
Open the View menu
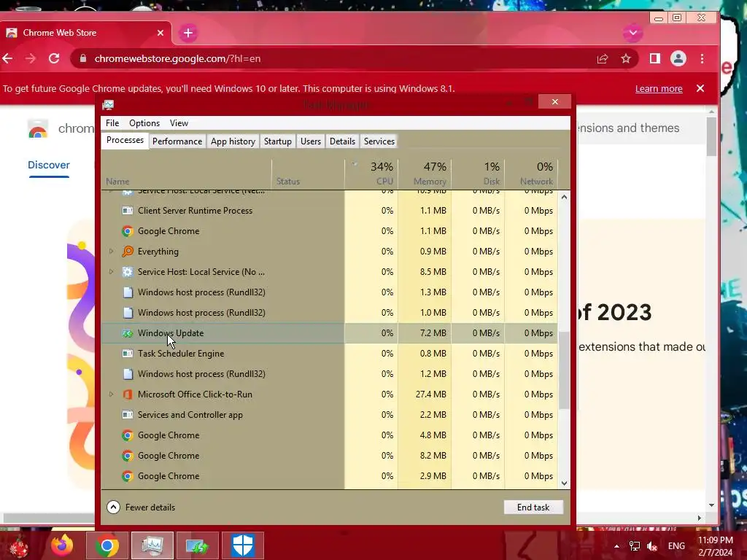(179, 123)
